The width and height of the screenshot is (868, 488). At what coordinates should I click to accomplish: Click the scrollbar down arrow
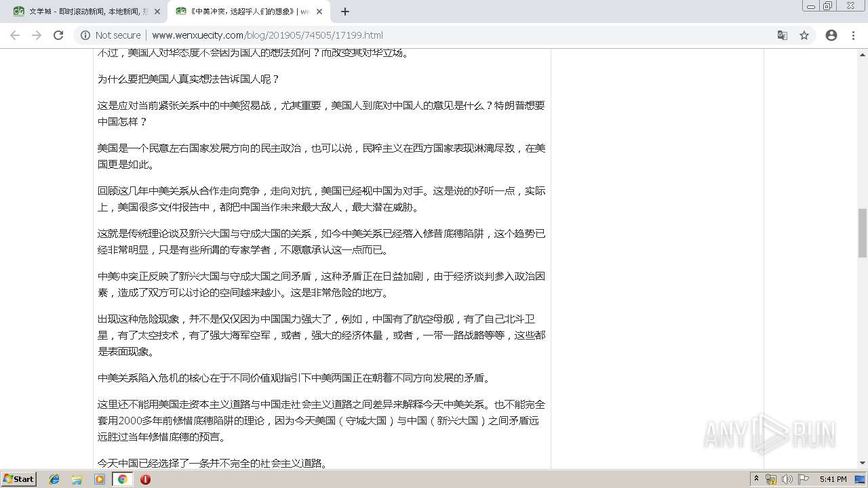click(862, 463)
